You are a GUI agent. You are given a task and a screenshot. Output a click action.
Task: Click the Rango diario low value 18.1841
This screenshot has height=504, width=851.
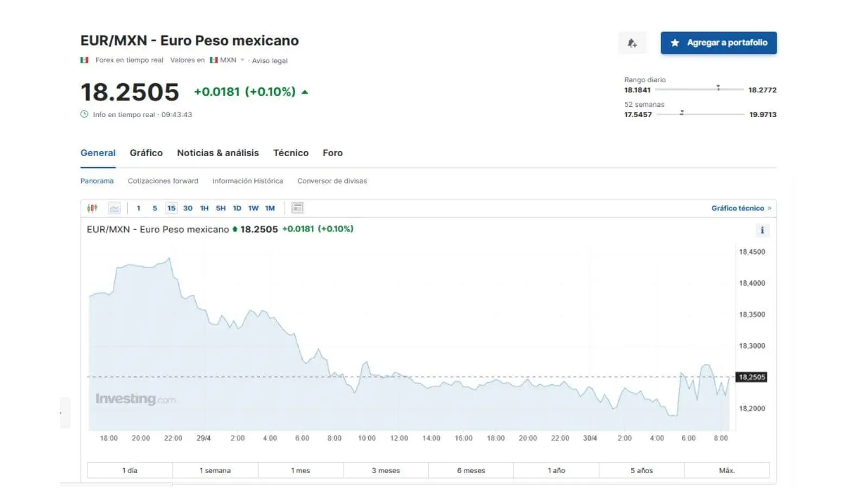pyautogui.click(x=637, y=90)
